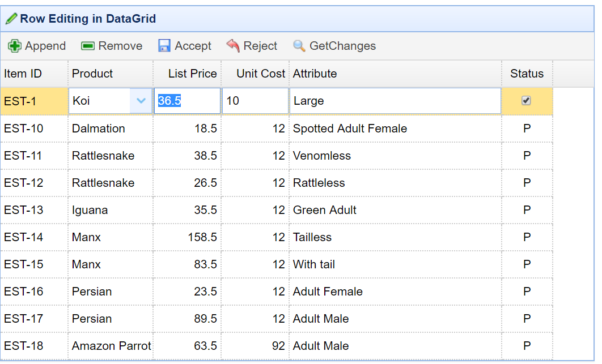Click the Attribute field containing Large

click(395, 101)
